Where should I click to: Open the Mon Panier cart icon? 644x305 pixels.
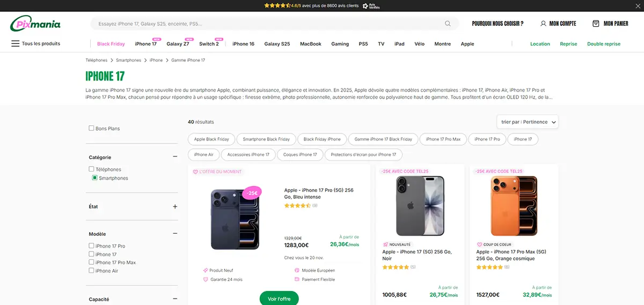(596, 24)
